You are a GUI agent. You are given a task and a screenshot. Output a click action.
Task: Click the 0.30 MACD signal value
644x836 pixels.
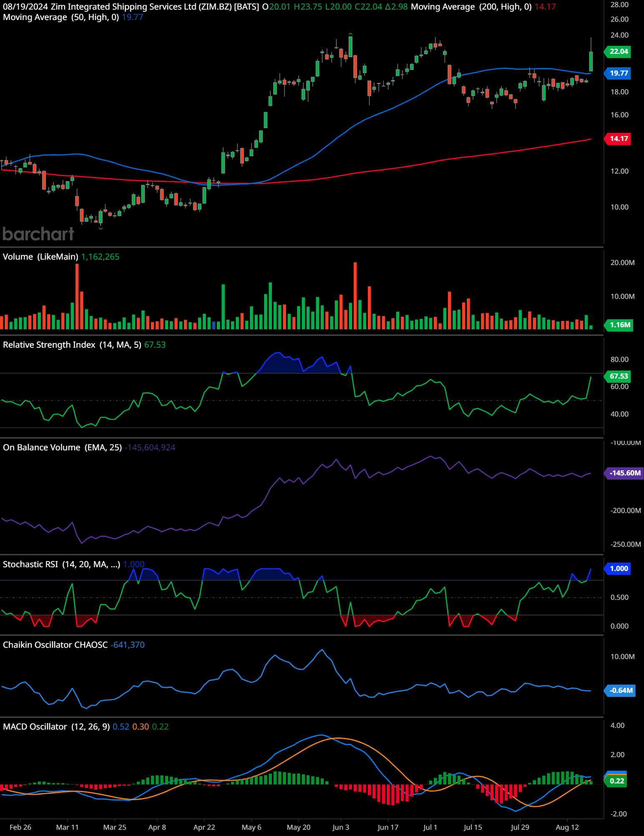point(141,727)
